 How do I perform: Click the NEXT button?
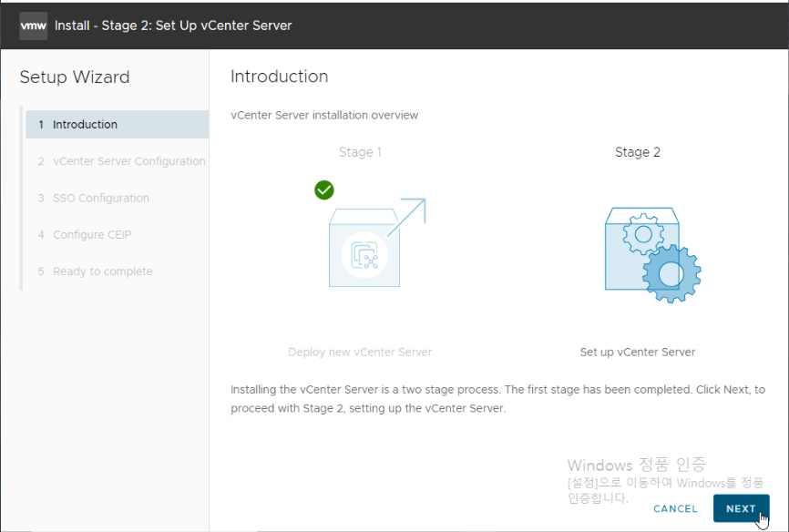(x=741, y=508)
